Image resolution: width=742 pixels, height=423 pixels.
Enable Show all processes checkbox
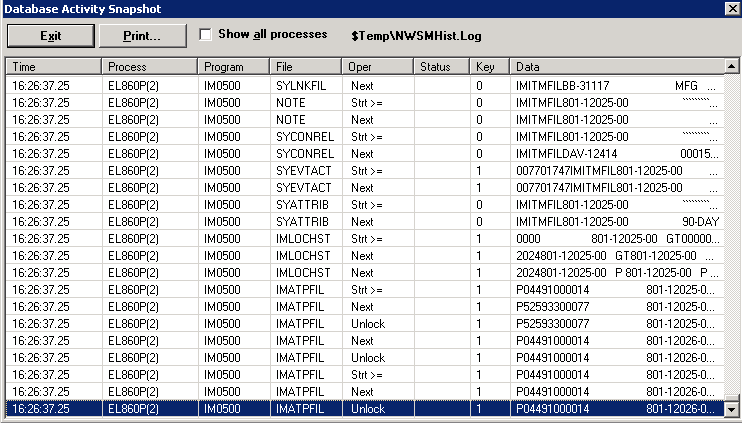pos(206,34)
